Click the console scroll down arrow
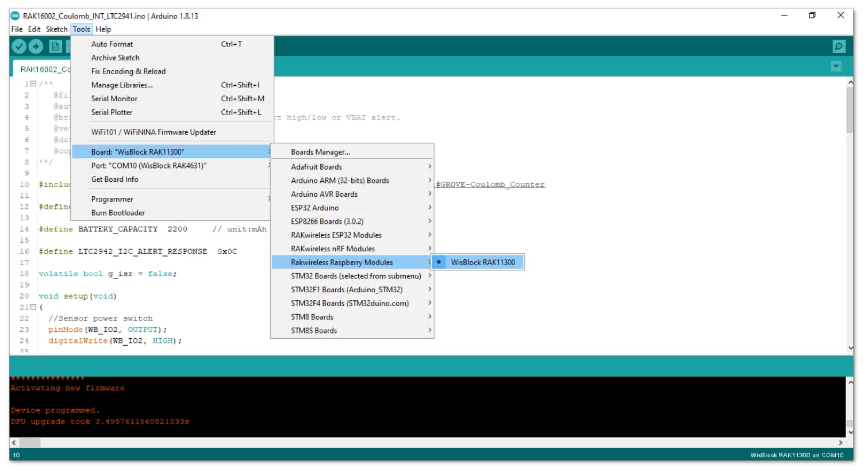This screenshot has height=474, width=868. click(850, 433)
